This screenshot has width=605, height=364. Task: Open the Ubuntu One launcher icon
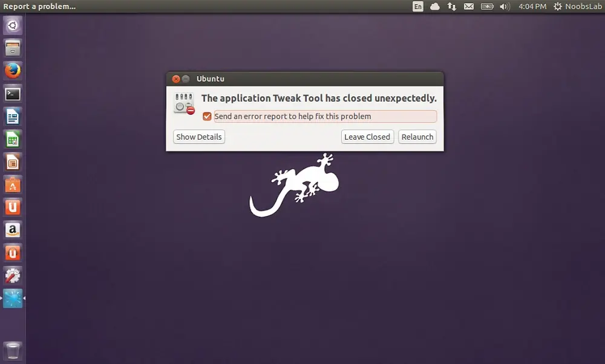pyautogui.click(x=13, y=207)
